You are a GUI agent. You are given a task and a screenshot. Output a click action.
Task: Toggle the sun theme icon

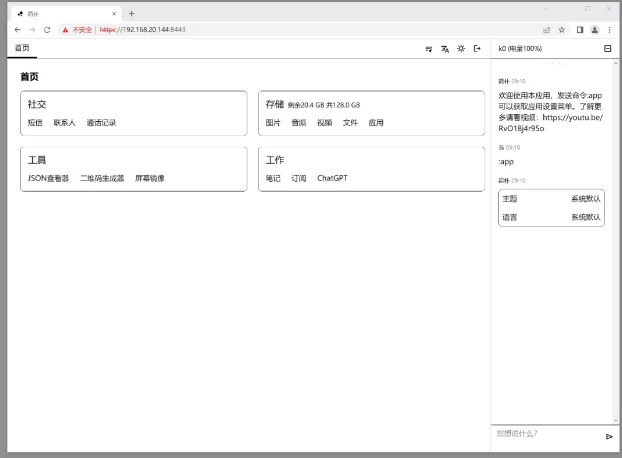tap(461, 48)
